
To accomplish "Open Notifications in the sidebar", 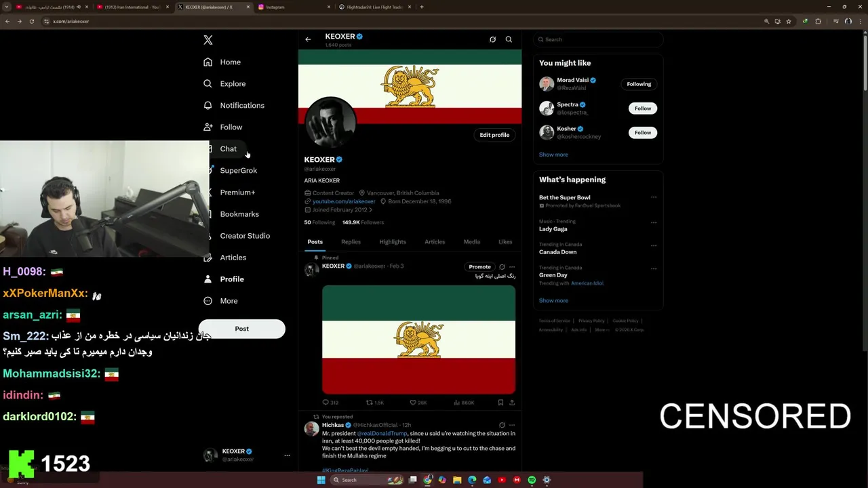I will click(x=234, y=106).
